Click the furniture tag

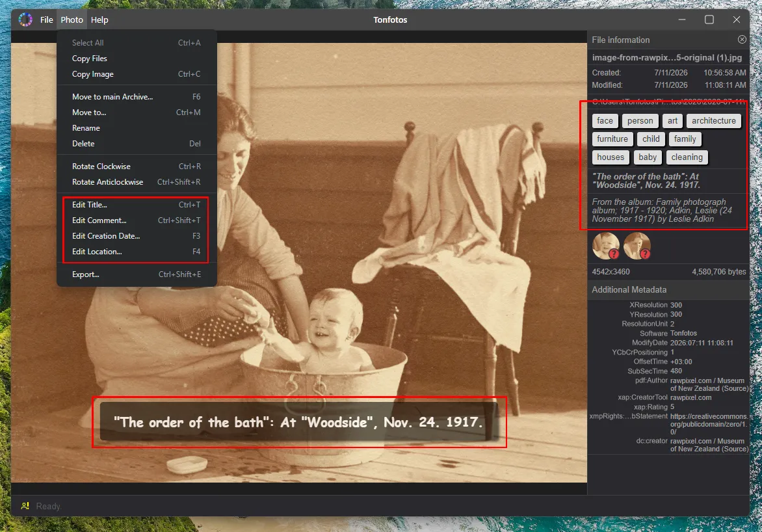pyautogui.click(x=612, y=139)
